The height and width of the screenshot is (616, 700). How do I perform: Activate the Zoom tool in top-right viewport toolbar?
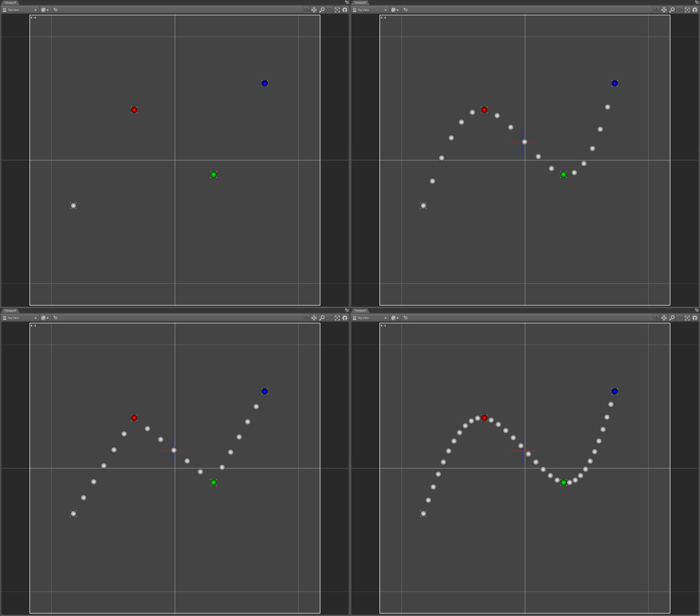tap(672, 9)
